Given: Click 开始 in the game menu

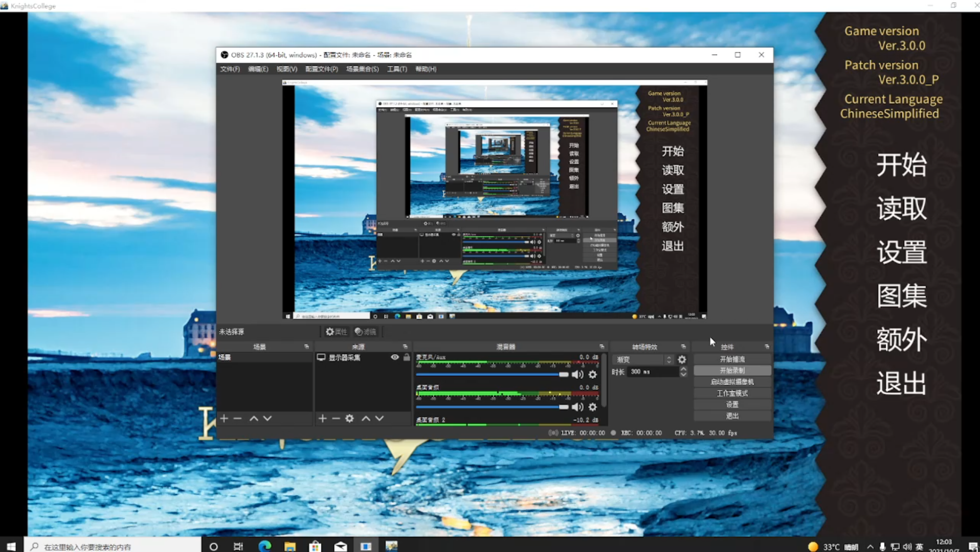Looking at the screenshot, I should coord(901,165).
